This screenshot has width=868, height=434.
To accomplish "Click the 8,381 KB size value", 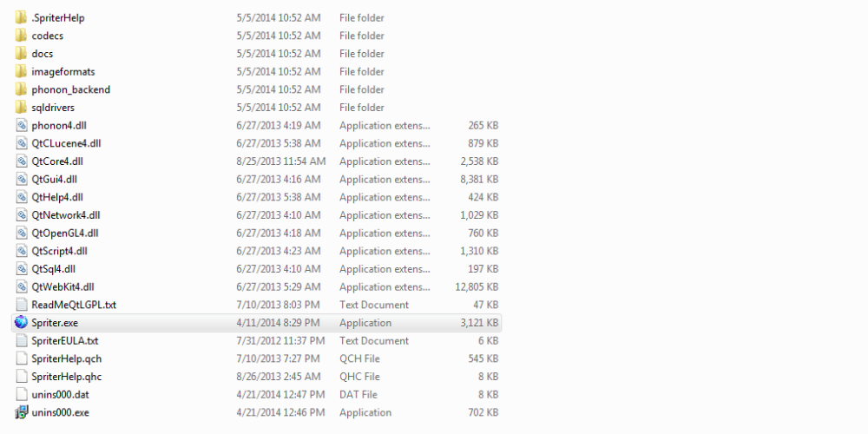I will [x=479, y=180].
